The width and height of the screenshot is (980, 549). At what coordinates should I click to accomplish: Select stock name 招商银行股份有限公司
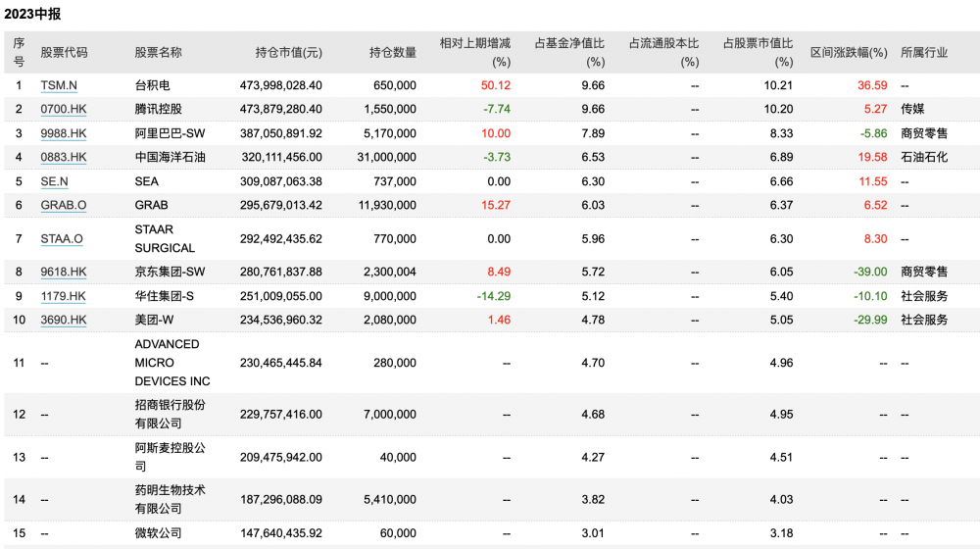point(170,414)
